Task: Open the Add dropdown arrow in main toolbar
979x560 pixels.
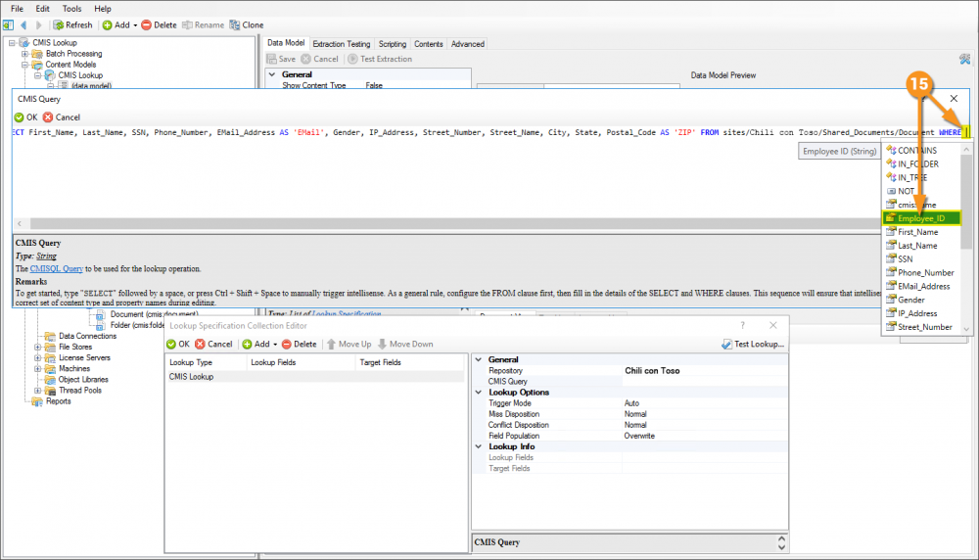Action: click(x=135, y=25)
